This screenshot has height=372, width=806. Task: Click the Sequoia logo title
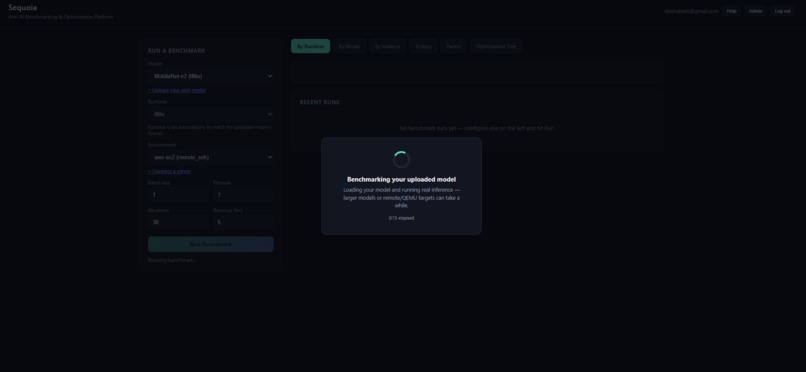tap(23, 8)
